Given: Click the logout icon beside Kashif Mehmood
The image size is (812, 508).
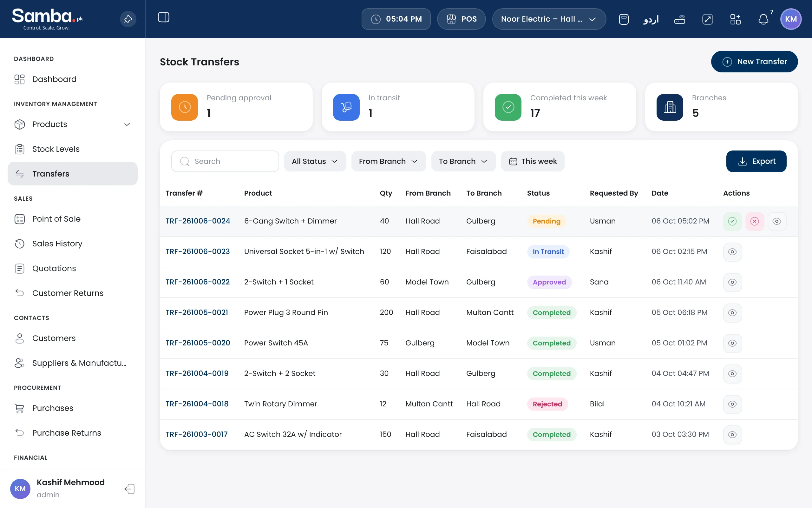Looking at the screenshot, I should tap(129, 489).
